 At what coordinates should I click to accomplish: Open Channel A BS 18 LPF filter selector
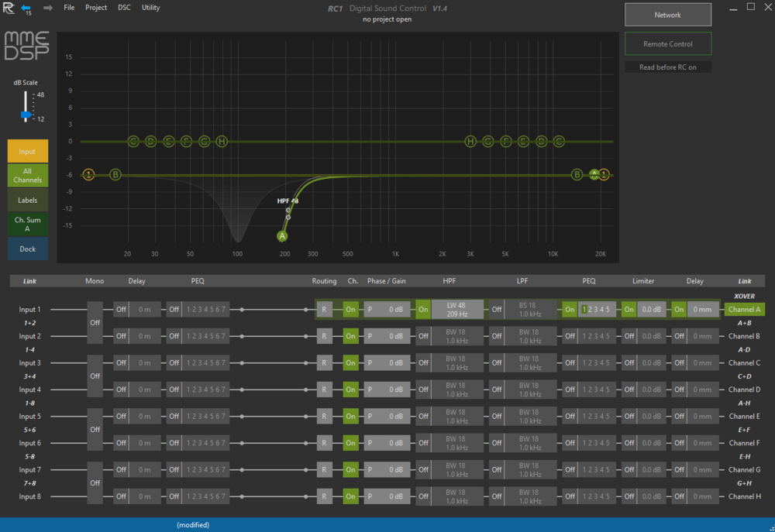[x=530, y=310]
